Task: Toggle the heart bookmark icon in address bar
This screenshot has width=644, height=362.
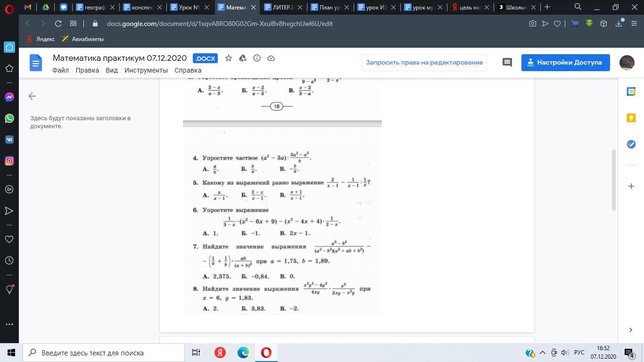Action: pos(557,24)
